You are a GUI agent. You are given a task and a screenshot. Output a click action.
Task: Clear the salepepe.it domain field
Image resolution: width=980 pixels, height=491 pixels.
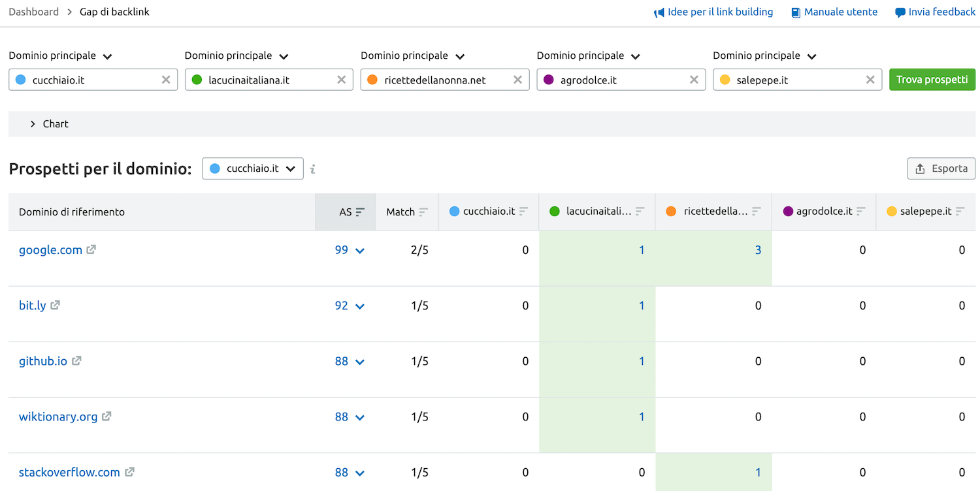870,80
